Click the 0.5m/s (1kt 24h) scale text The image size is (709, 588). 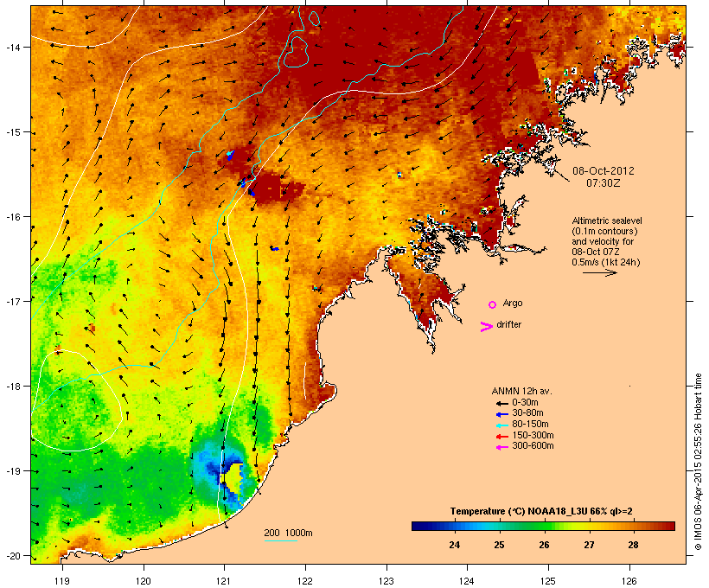click(x=606, y=262)
